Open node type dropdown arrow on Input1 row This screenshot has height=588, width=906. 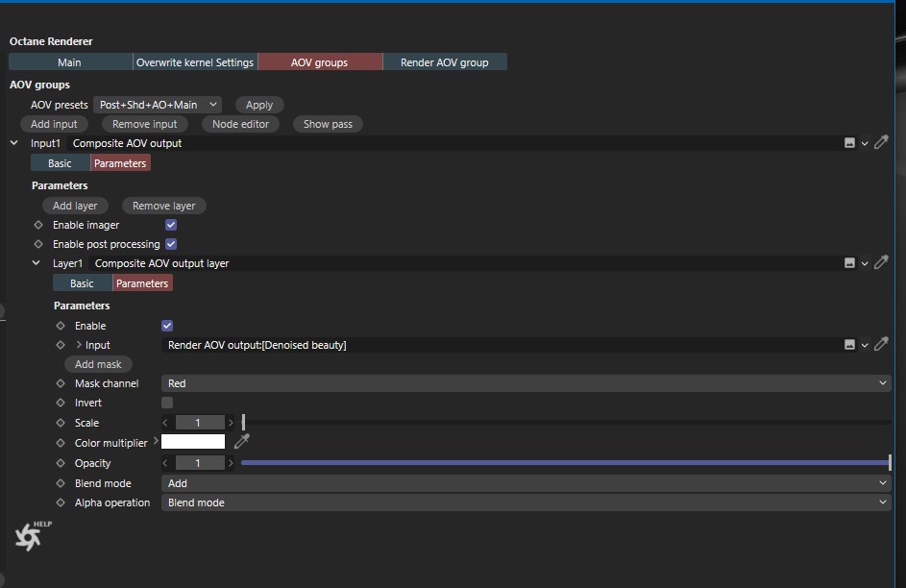(865, 143)
